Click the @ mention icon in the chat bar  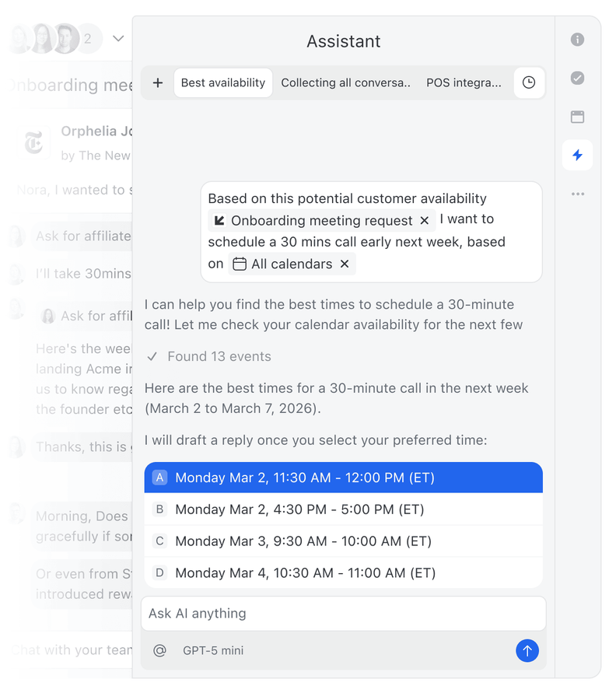point(159,651)
